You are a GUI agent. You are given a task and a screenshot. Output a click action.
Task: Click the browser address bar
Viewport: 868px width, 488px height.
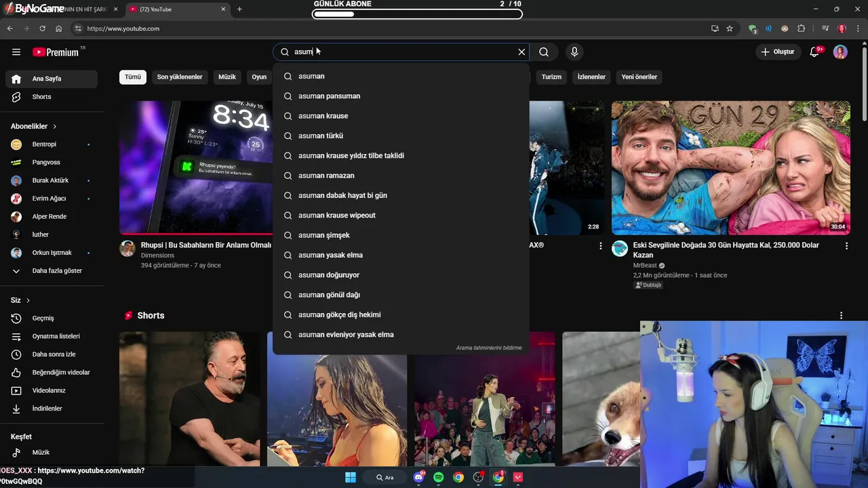pyautogui.click(x=393, y=28)
